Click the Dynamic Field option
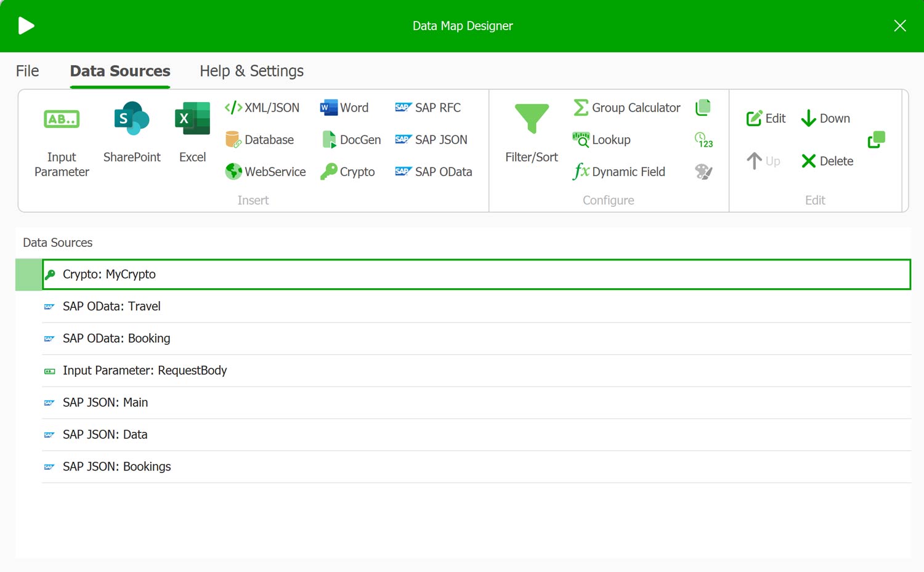Viewport: 924px width, 572px height. 618,172
